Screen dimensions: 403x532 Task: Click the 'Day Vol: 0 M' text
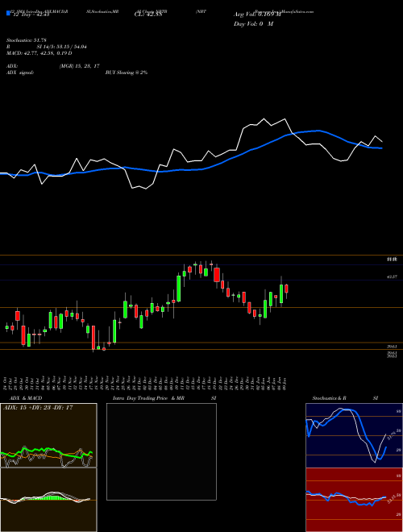[x=253, y=23]
